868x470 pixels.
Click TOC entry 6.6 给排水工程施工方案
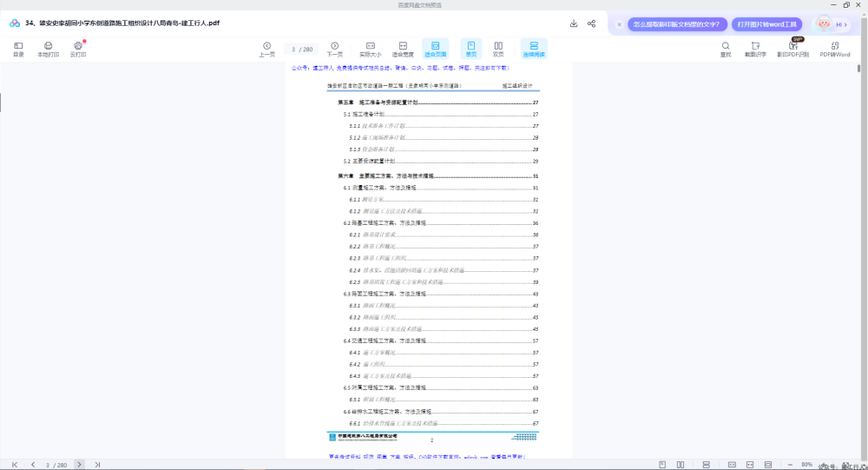tap(441, 412)
